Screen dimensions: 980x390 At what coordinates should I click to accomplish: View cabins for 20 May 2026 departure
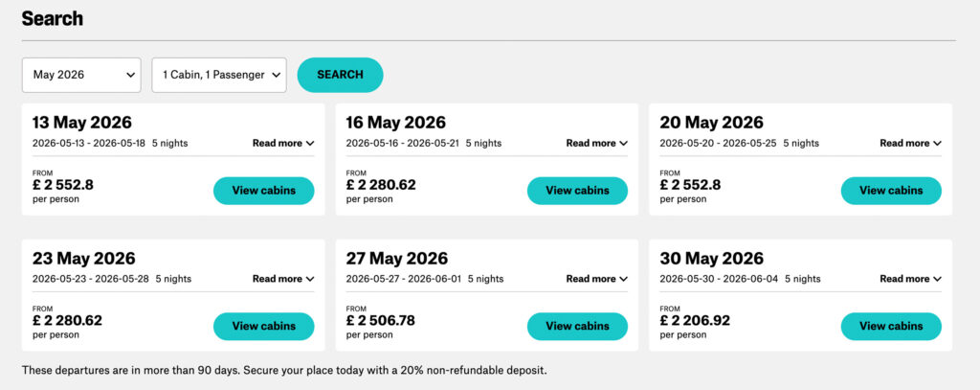(891, 191)
